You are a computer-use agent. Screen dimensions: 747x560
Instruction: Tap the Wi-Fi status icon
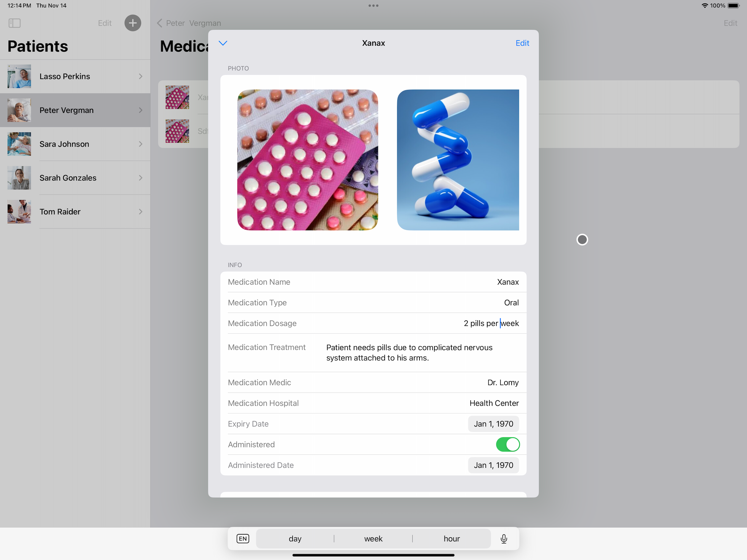click(x=704, y=5)
